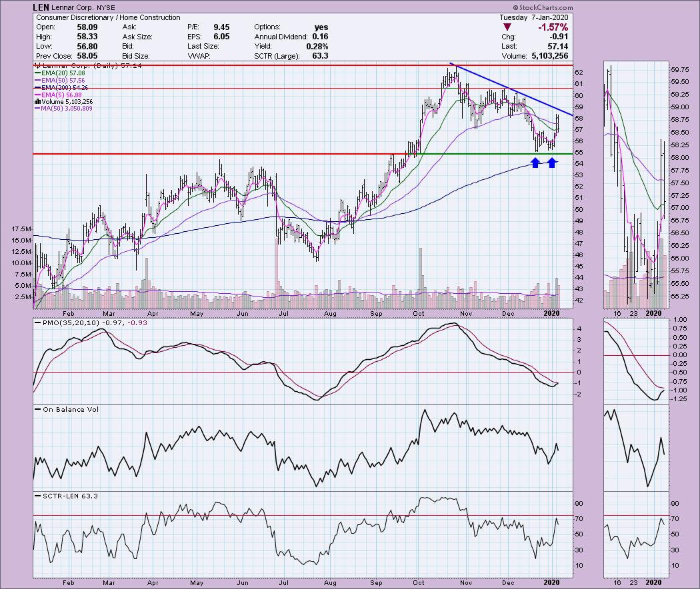Viewport: 700px width, 589px height.
Task: Click the NYSE exchange label
Action: (105, 7)
